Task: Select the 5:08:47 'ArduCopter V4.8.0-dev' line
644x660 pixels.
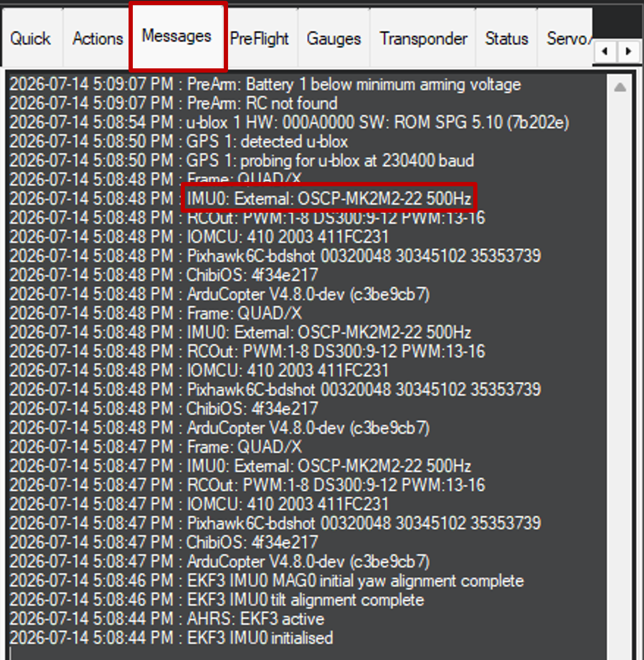Action: (220, 561)
